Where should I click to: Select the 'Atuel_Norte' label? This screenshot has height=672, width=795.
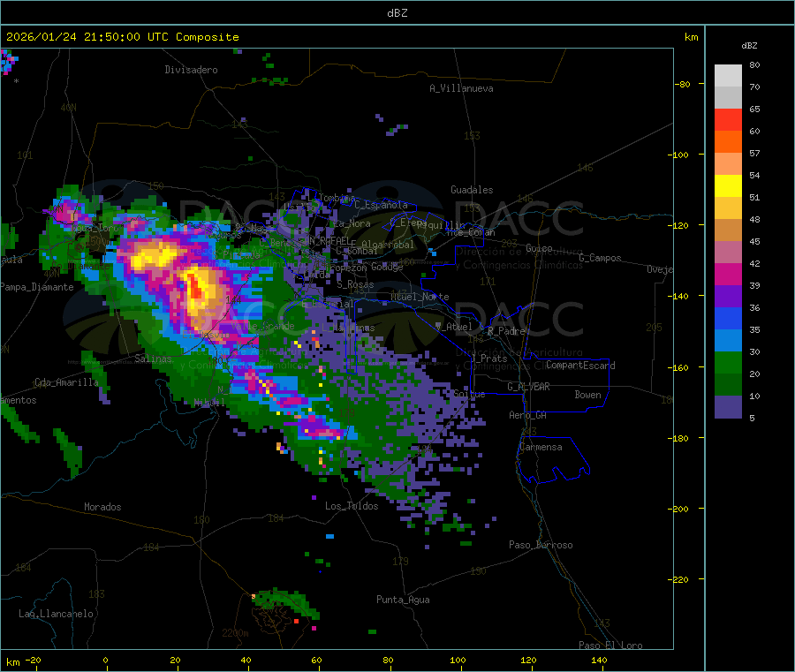pyautogui.click(x=420, y=297)
